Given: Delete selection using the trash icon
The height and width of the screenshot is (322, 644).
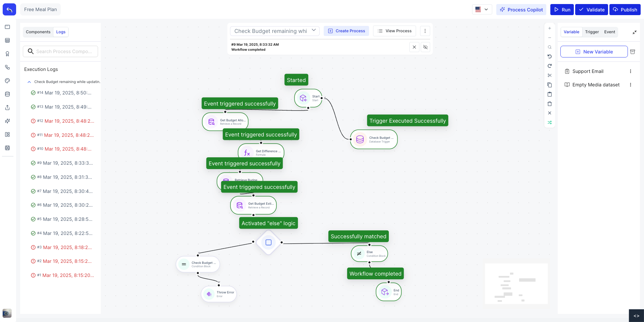Looking at the screenshot, I should (x=550, y=104).
